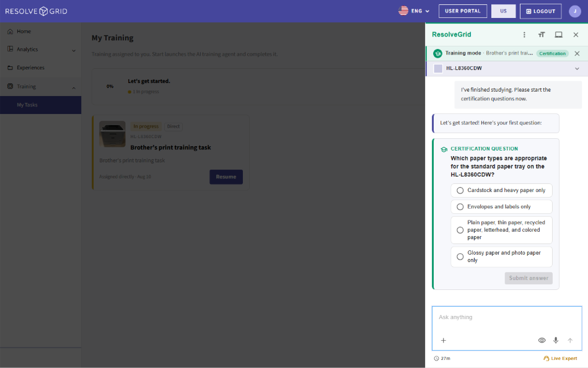Click the text size icon in panel
Viewport: 588px width, 368px height.
[x=541, y=35]
